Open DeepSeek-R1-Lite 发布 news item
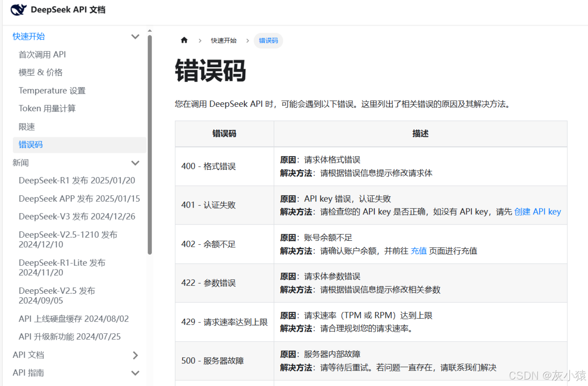 click(62, 267)
